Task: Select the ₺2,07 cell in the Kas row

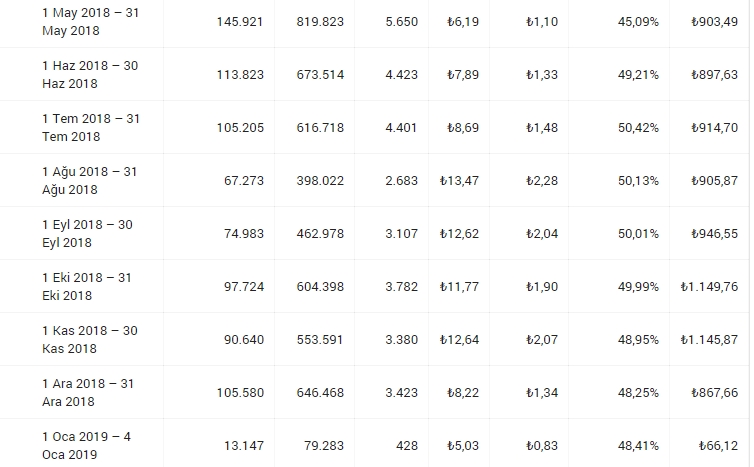Action: point(541,340)
